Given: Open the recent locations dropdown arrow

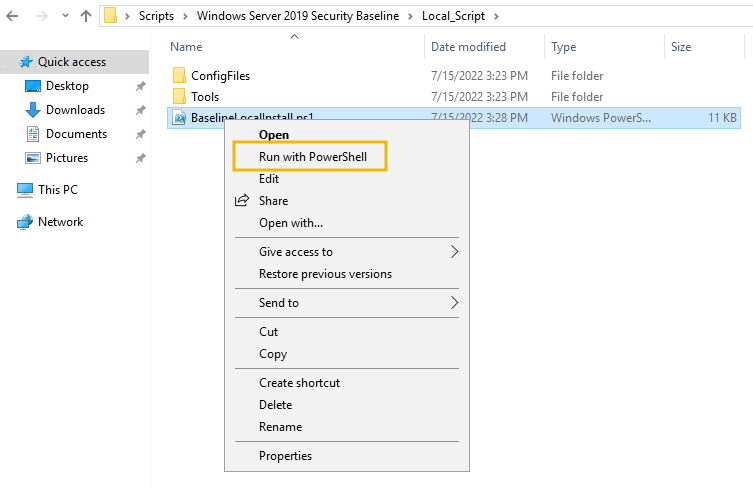Looking at the screenshot, I should 65,16.
